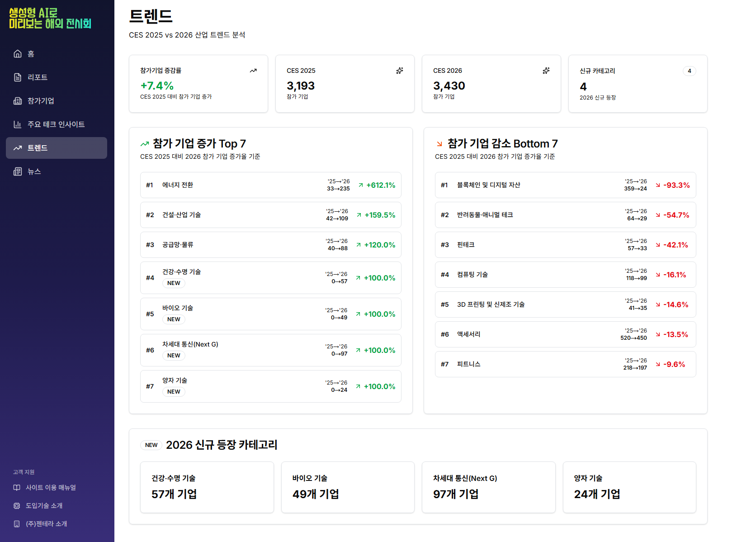Screen dimensions: 756x542
Task: Click the 도입기술 소개 chip icon
Action: click(x=17, y=506)
